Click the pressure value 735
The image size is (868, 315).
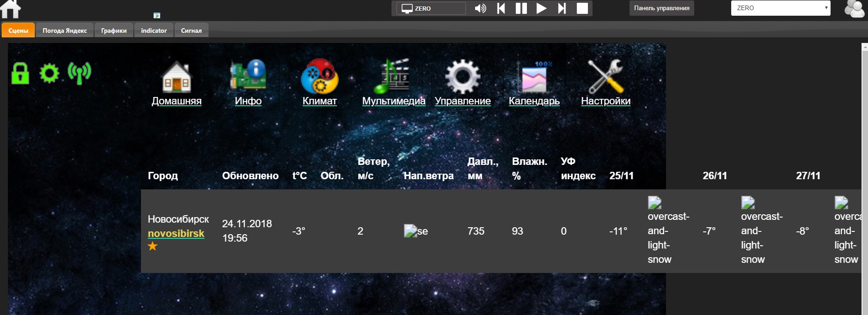click(476, 231)
